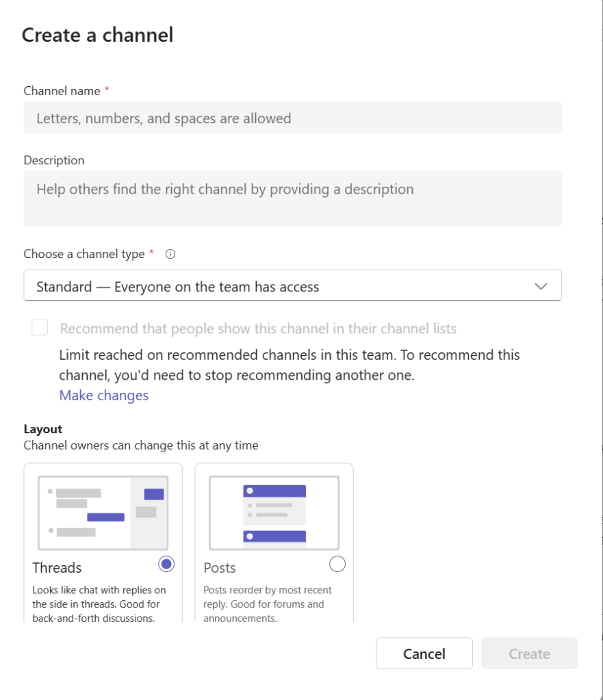
Task: Click the Posts layout preview image
Action: pos(274,513)
